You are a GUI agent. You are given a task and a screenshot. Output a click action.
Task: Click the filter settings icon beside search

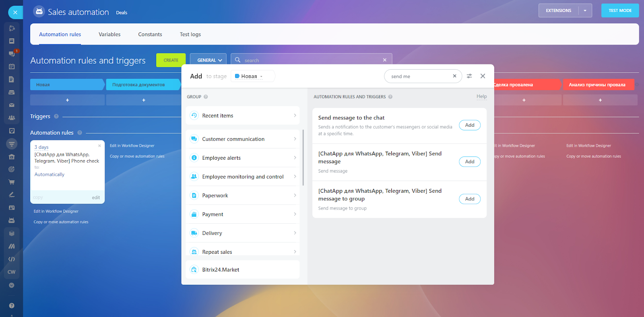469,76
